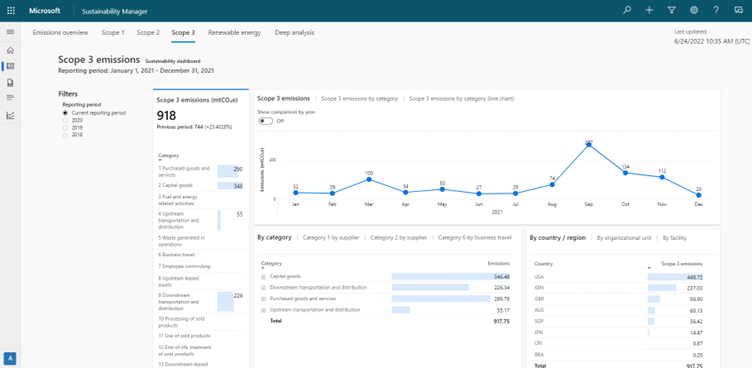
Task: Expand the Capital goods category row
Action: [263, 277]
